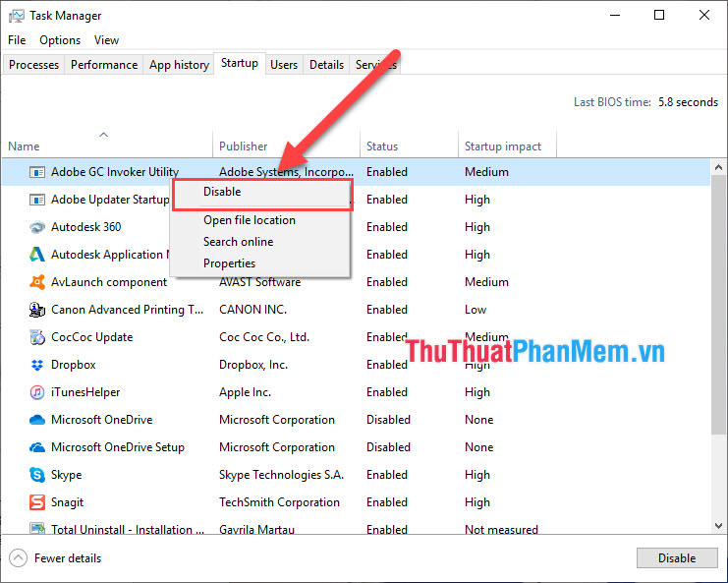This screenshot has height=583, width=728.
Task: Click the CocCoc Update icon
Action: (37, 337)
